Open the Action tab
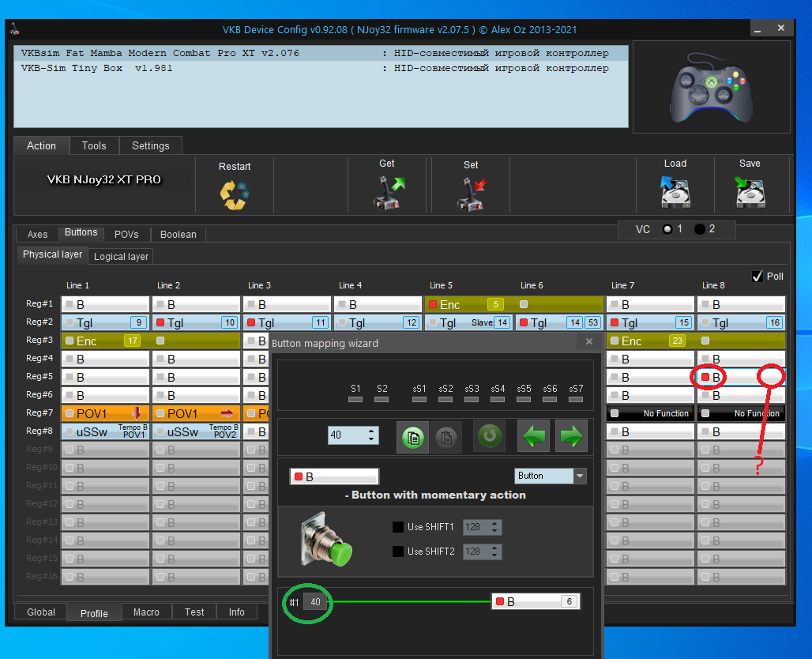The width and height of the screenshot is (812, 659). 41,145
